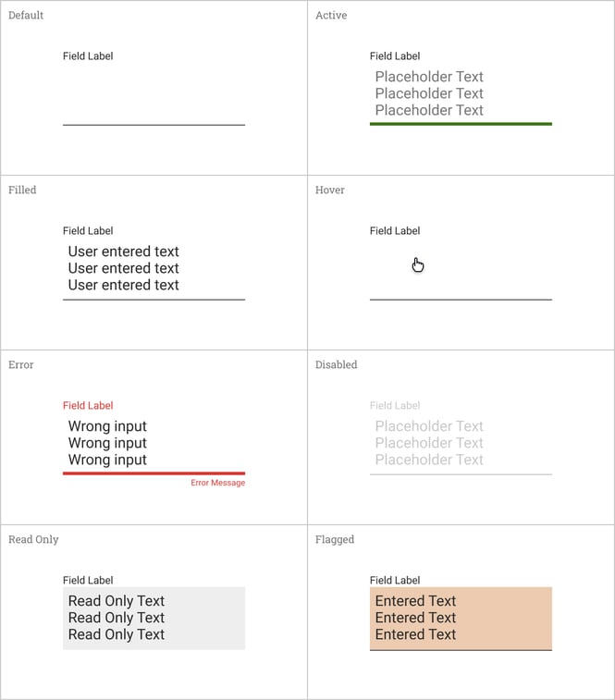Image resolution: width=615 pixels, height=700 pixels.
Task: Click the "Hover" state heading
Action: tap(329, 190)
